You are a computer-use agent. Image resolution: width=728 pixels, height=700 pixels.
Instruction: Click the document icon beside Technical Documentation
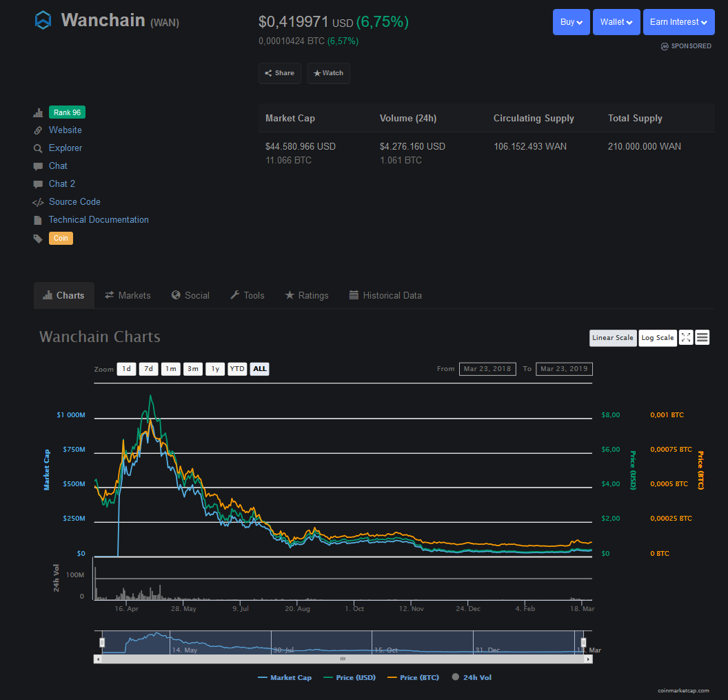[38, 220]
